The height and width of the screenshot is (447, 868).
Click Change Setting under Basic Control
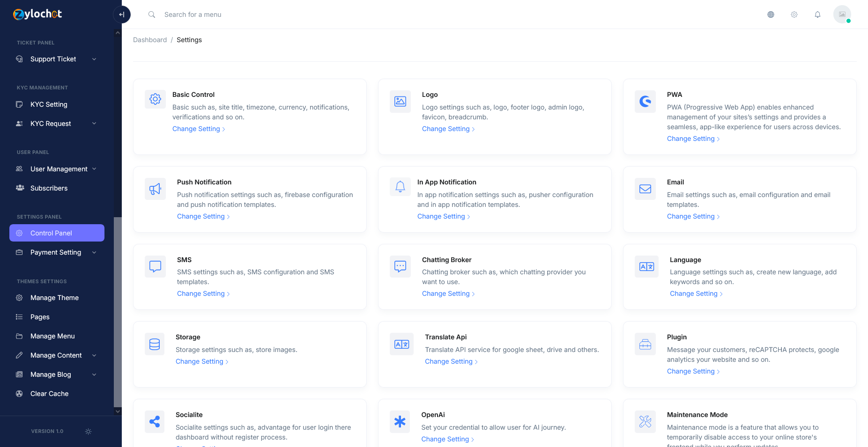199,129
